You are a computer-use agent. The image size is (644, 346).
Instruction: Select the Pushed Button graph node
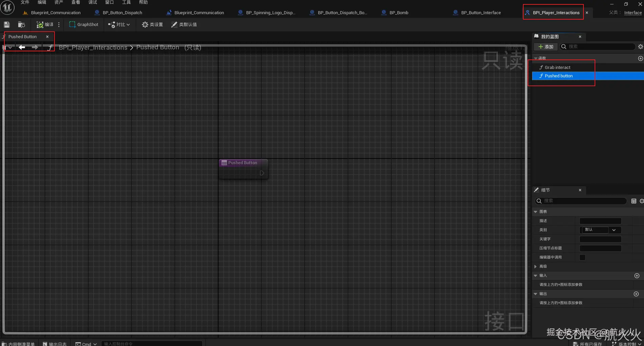point(243,163)
